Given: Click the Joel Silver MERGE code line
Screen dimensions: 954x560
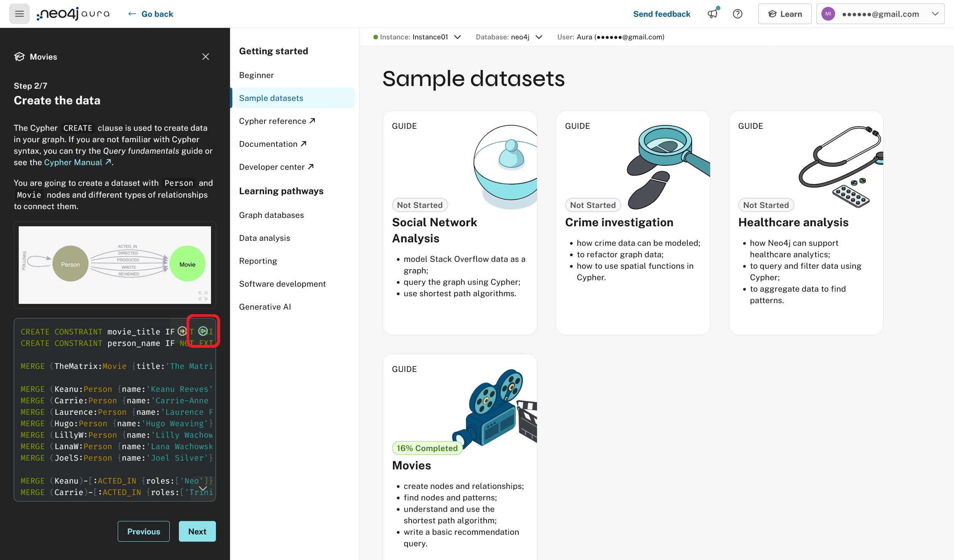Looking at the screenshot, I should point(117,458).
